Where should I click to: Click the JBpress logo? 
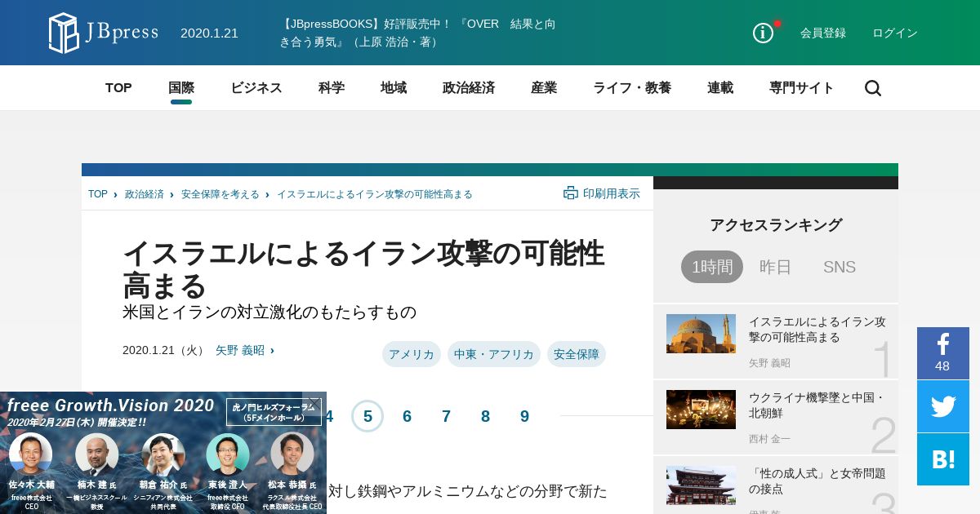[103, 33]
